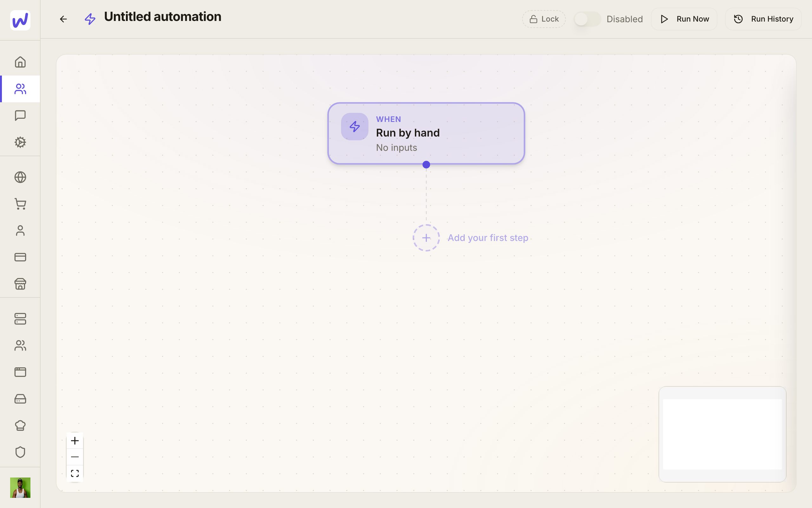The image size is (812, 508).
Task: Zoom out on the canvas
Action: (x=75, y=457)
